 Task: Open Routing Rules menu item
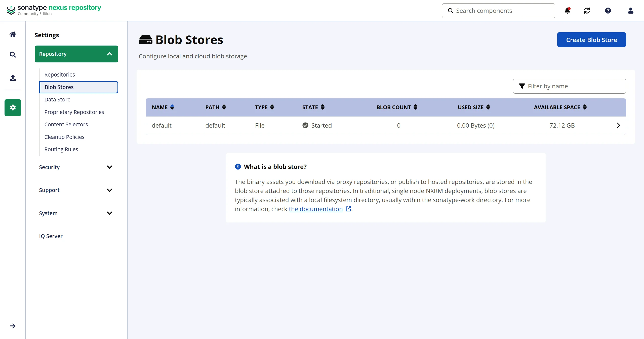(x=61, y=149)
